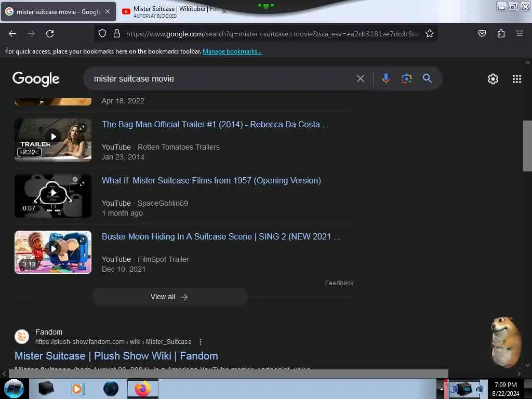Image resolution: width=532 pixels, height=399 pixels.
Task: Click the Fandom site favicon
Action: click(x=22, y=337)
